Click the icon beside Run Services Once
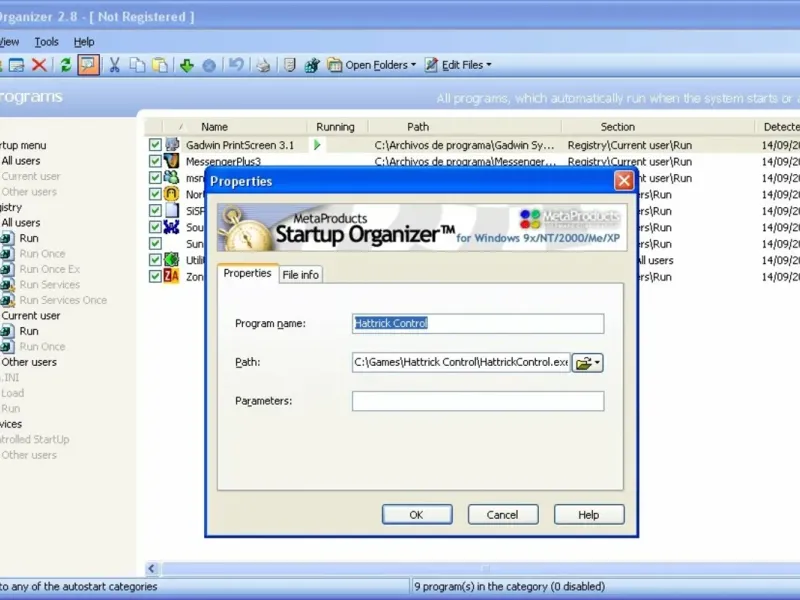The height and width of the screenshot is (600, 800). point(8,300)
